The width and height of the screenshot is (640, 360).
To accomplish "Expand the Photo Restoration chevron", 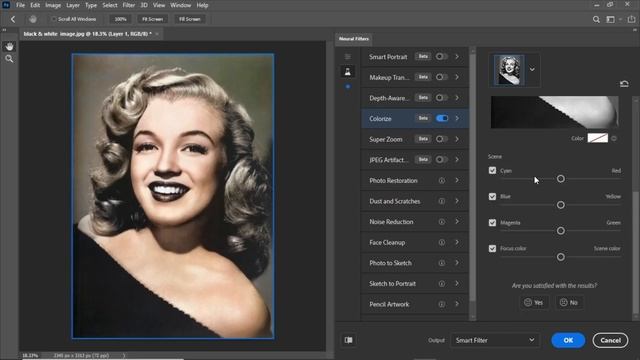I will [457, 180].
